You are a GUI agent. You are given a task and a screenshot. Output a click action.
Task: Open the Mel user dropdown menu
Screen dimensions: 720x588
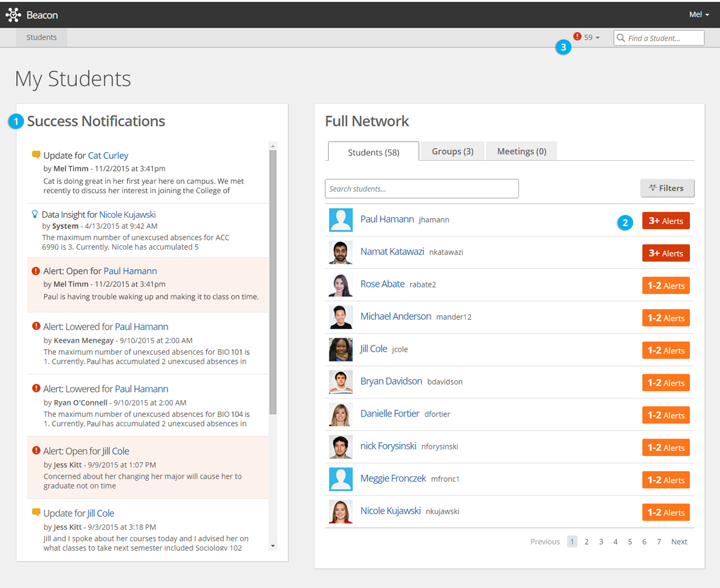(x=699, y=14)
